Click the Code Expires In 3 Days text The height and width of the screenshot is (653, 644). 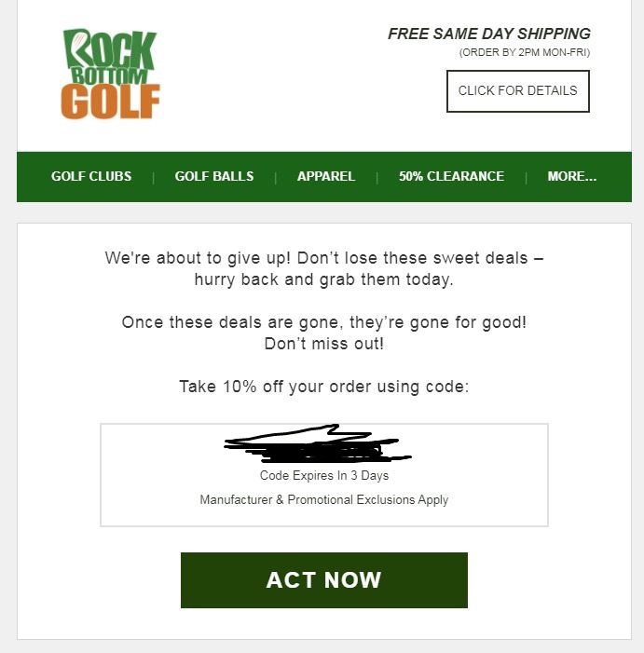pyautogui.click(x=324, y=475)
